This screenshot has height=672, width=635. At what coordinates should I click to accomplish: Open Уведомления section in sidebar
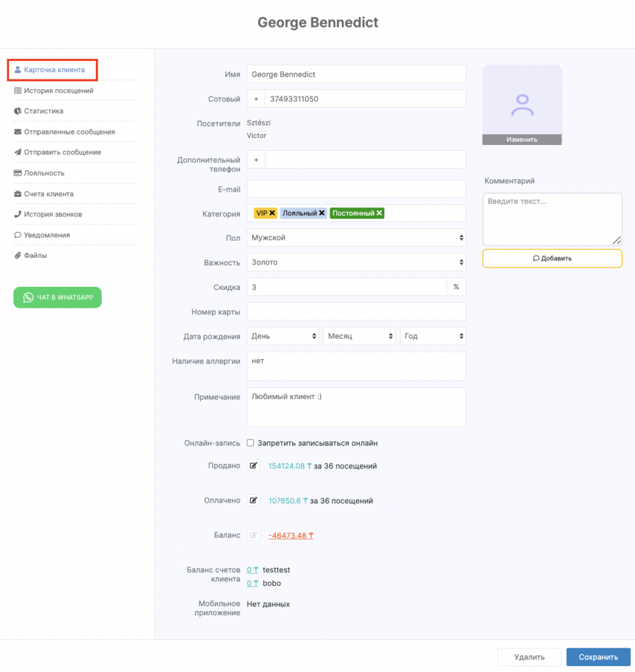pyautogui.click(x=47, y=235)
